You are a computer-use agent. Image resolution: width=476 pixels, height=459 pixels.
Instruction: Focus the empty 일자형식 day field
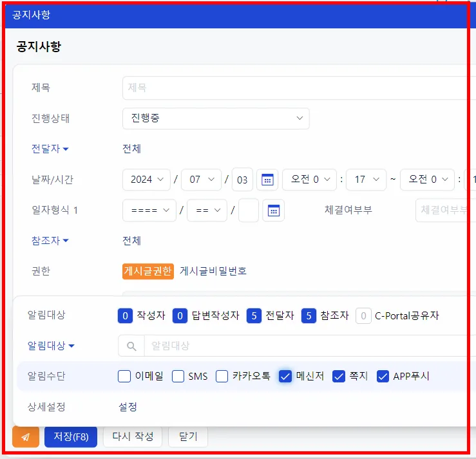249,211
